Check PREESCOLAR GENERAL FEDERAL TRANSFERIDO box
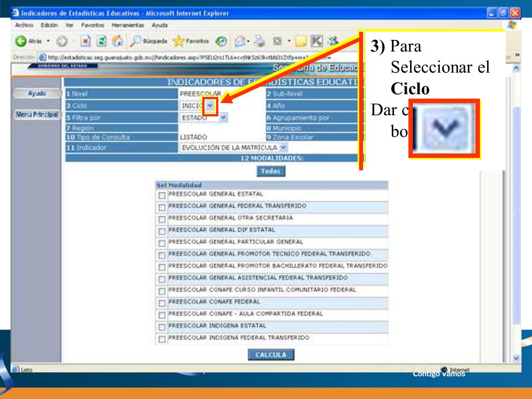Viewport: 532px width, 399px height. pos(162,207)
